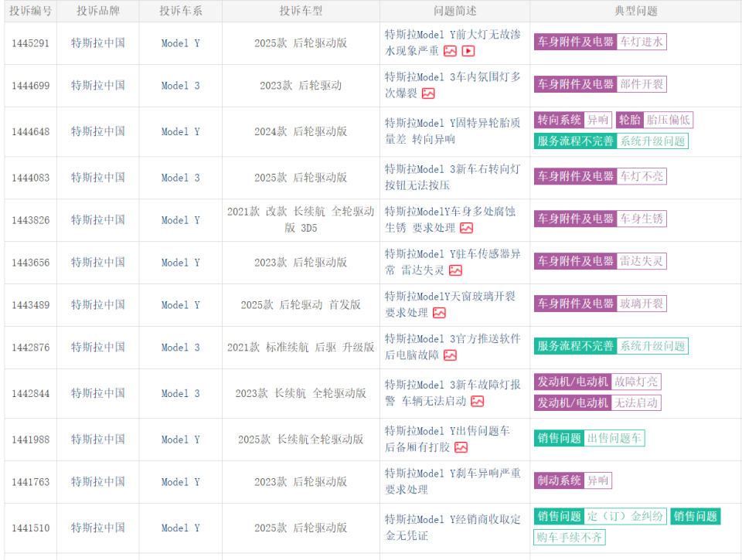Select complaint number 1444648
The height and width of the screenshot is (560, 742).
pos(31,132)
